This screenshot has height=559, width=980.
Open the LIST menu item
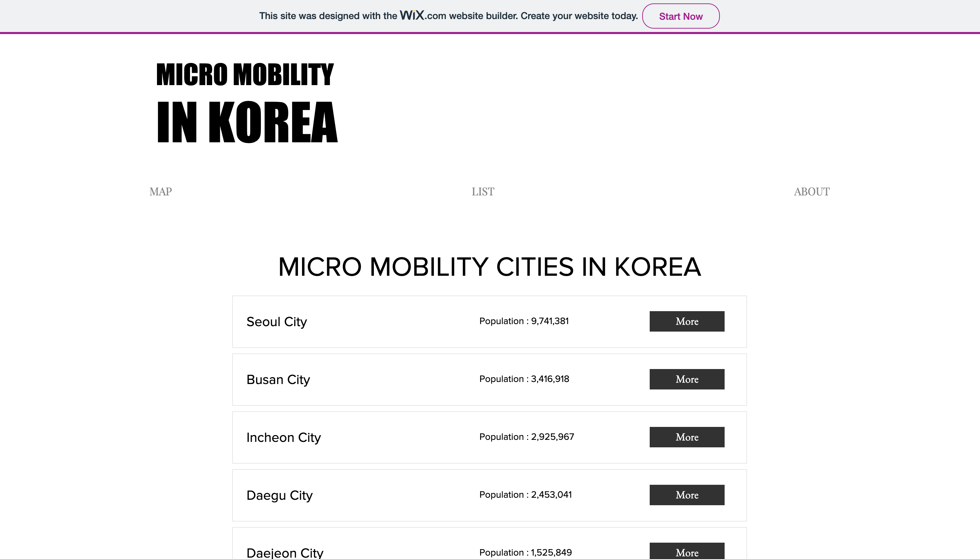tap(483, 192)
